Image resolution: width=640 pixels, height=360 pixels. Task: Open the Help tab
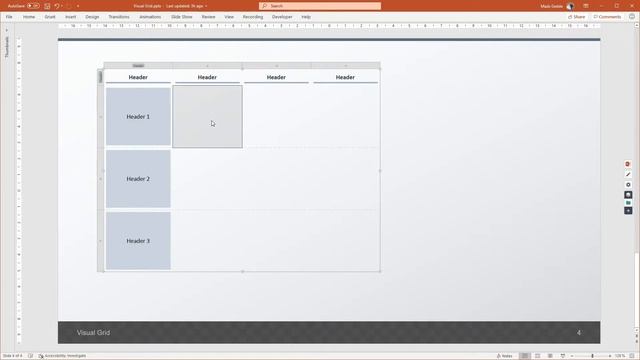pyautogui.click(x=306, y=17)
